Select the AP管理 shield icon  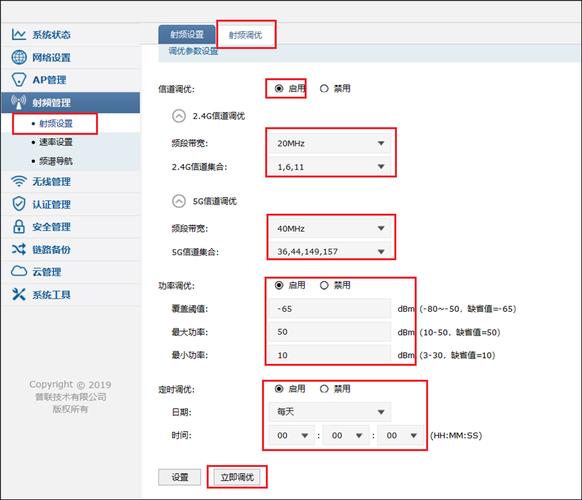pyautogui.click(x=19, y=79)
